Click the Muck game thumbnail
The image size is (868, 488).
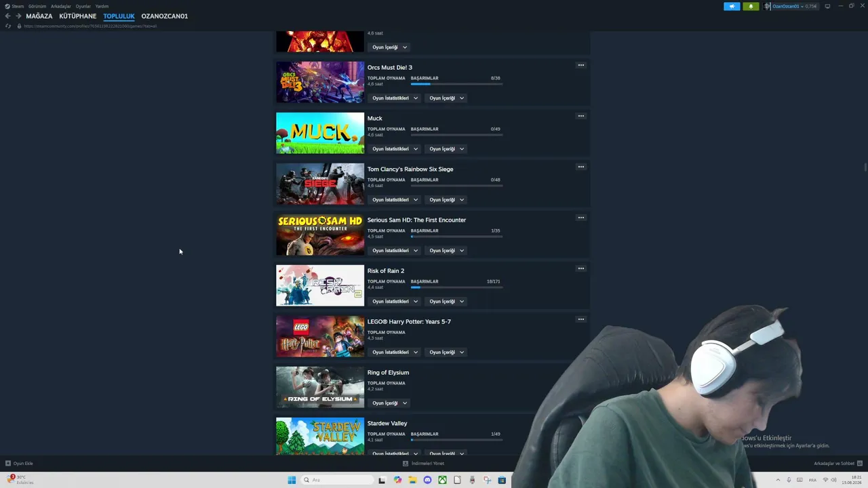[x=320, y=133]
